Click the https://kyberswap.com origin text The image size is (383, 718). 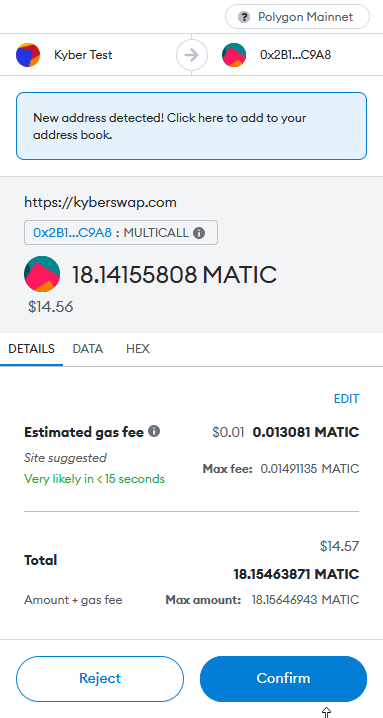(100, 202)
